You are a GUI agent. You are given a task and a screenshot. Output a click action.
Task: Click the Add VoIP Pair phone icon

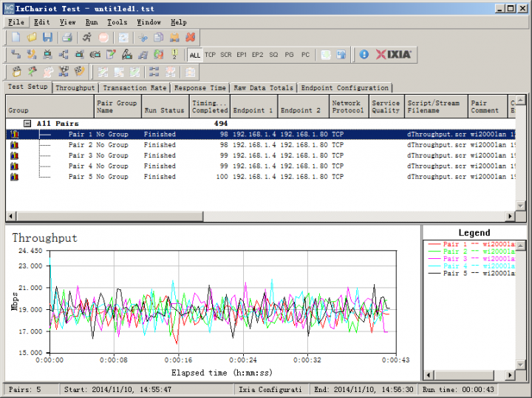(x=32, y=54)
